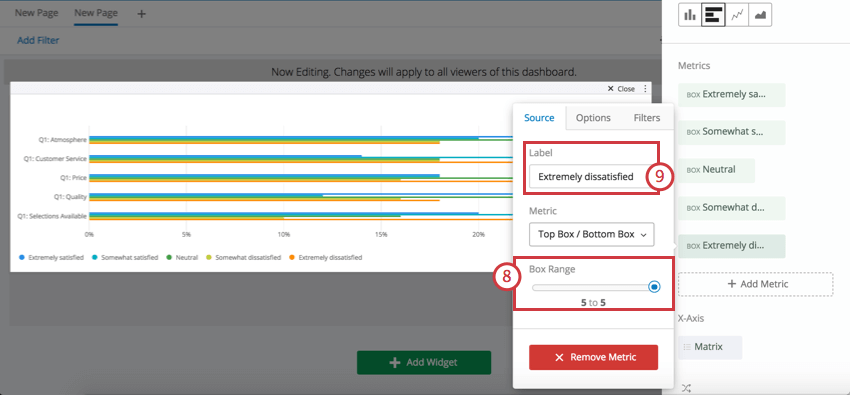Click the shuffle icon below X-Axis
Viewport: 850px width, 395px height.
point(686,388)
